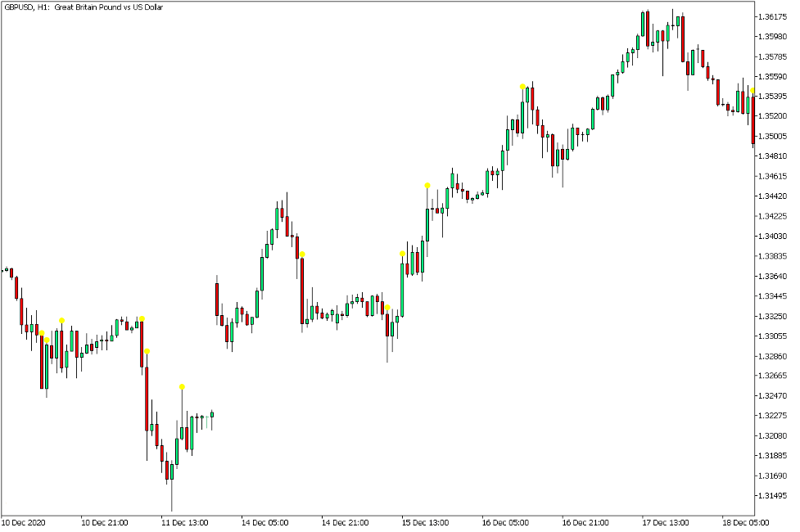The height and width of the screenshot is (532, 800).
Task: Click the yellow dot near the 1.34615 price level
Action: click(x=427, y=186)
